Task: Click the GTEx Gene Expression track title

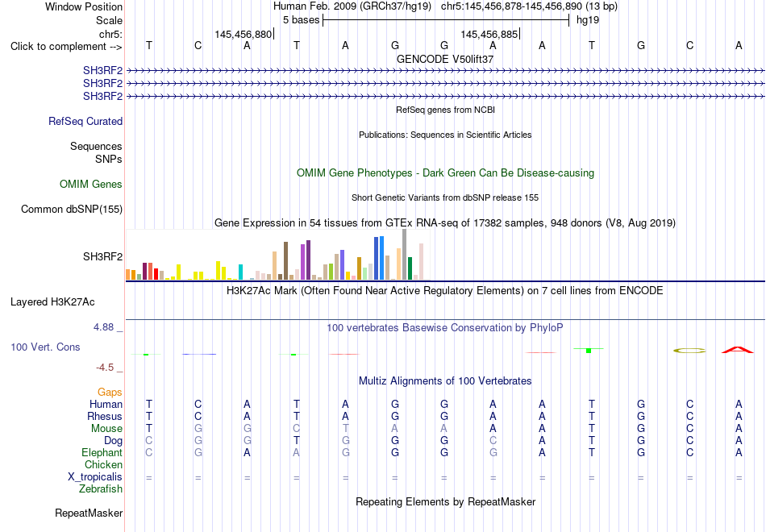Action: (445, 223)
